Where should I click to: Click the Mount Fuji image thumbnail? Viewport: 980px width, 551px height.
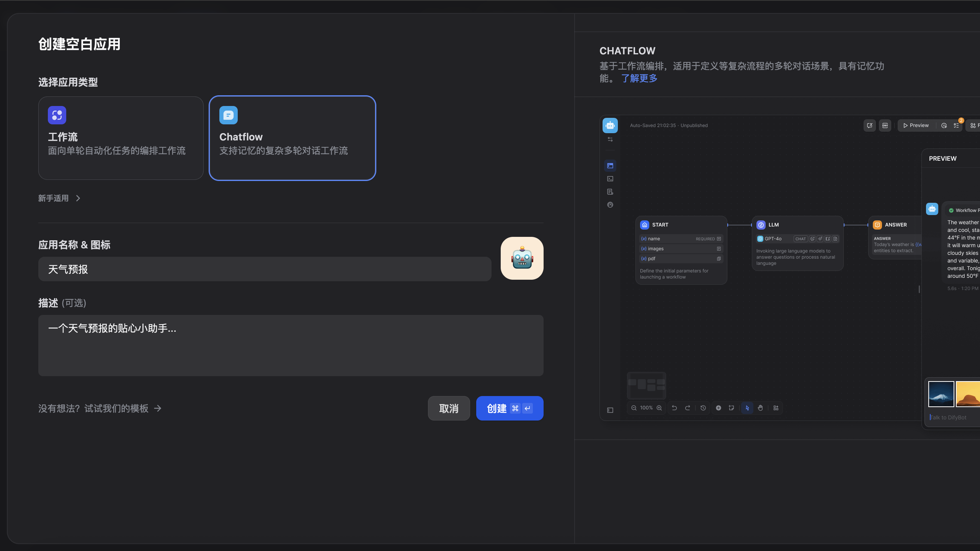click(x=941, y=394)
